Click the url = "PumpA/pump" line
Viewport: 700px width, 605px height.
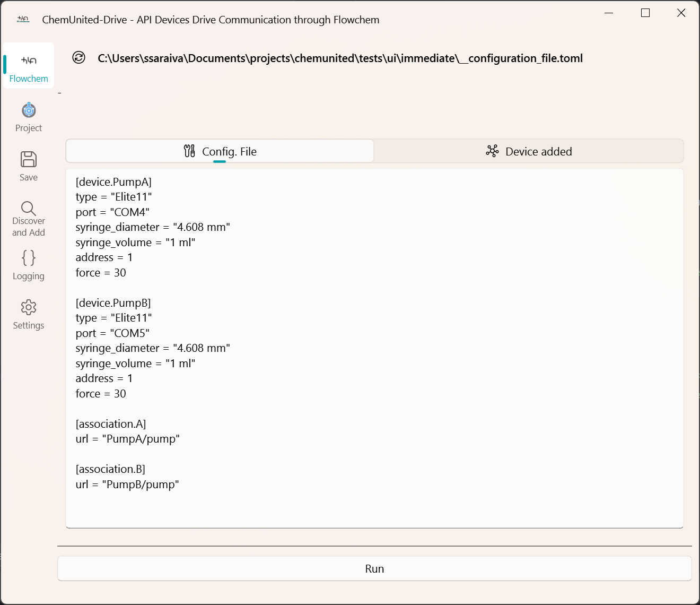(x=127, y=439)
